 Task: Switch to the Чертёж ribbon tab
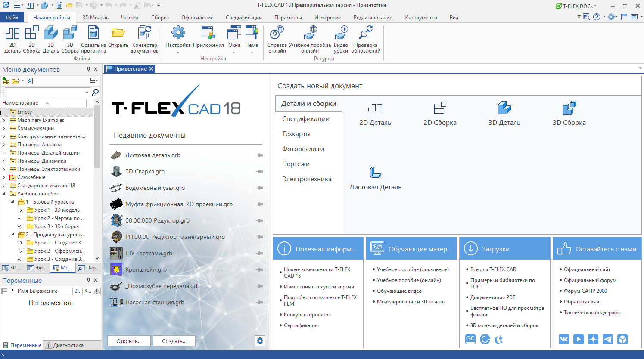point(130,18)
